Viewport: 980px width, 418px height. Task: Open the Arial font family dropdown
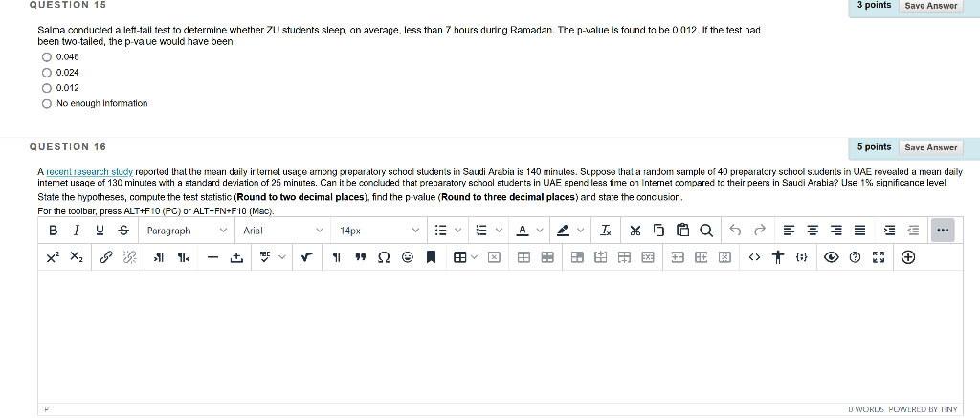[283, 231]
